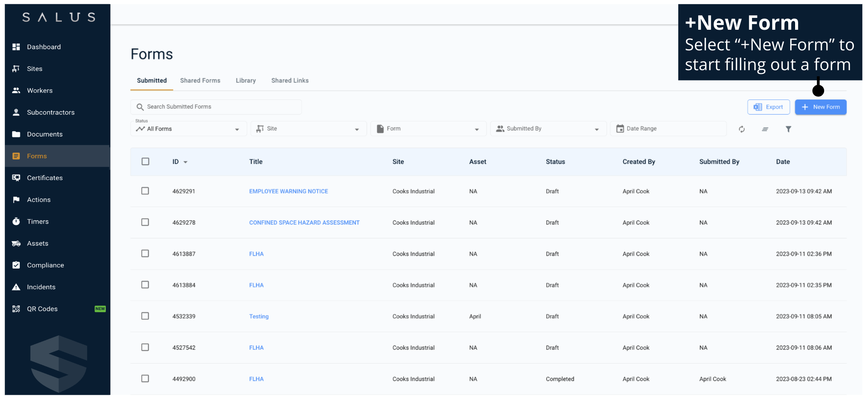The width and height of the screenshot is (868, 399).
Task: Click the funnel filter icon
Action: tap(788, 129)
